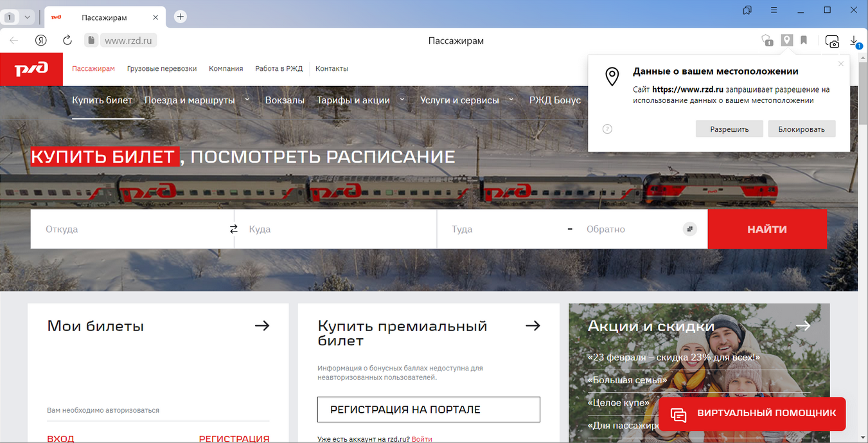Click the Yandex home icon in the toolbar

point(41,41)
